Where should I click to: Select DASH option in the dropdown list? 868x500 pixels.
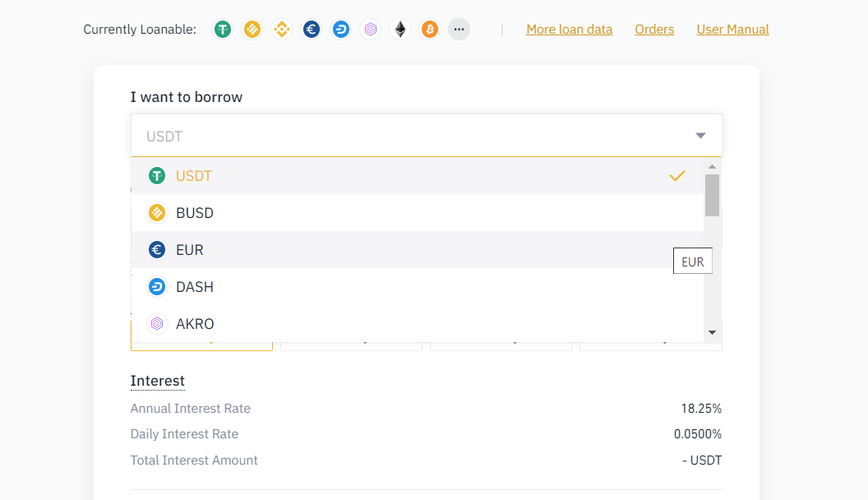point(418,287)
